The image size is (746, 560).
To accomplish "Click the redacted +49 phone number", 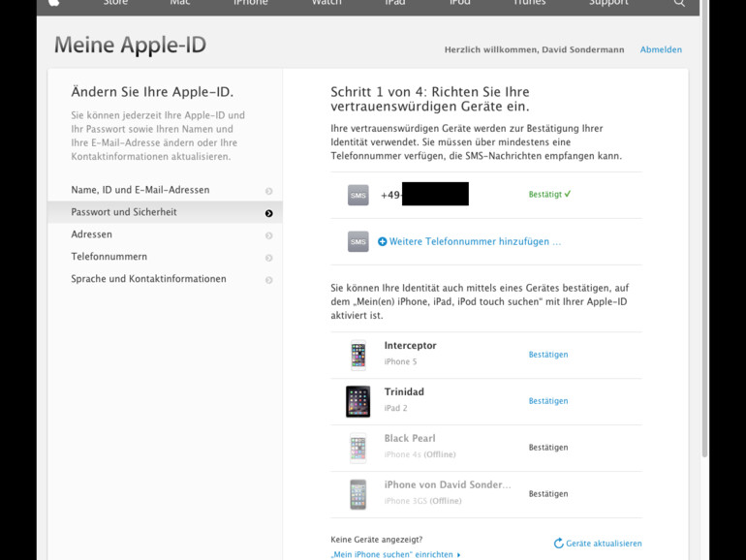I will (424, 194).
